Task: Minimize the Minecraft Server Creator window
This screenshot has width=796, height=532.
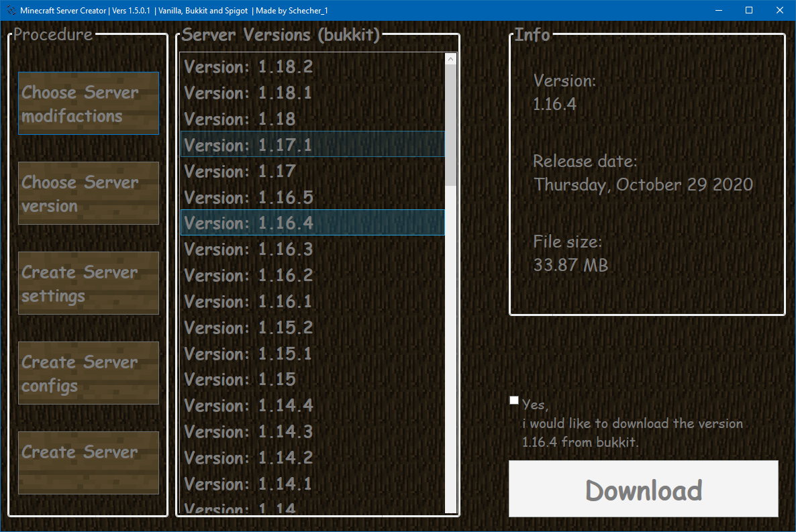Action: pyautogui.click(x=718, y=10)
